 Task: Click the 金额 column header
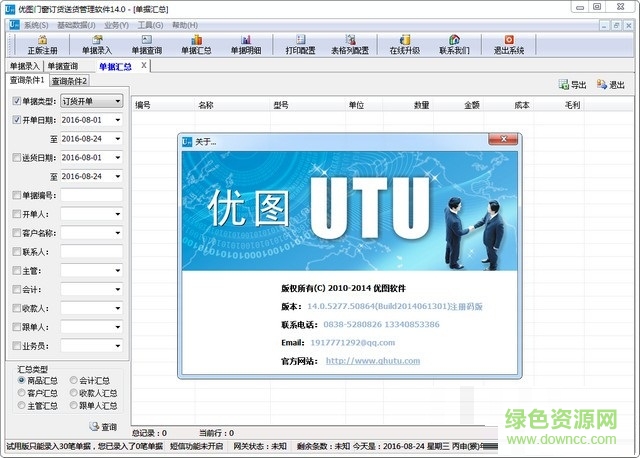pos(471,105)
